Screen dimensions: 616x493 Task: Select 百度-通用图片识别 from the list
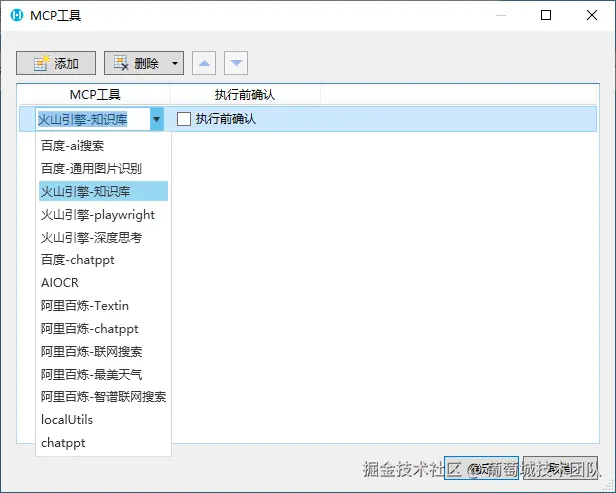click(x=103, y=169)
